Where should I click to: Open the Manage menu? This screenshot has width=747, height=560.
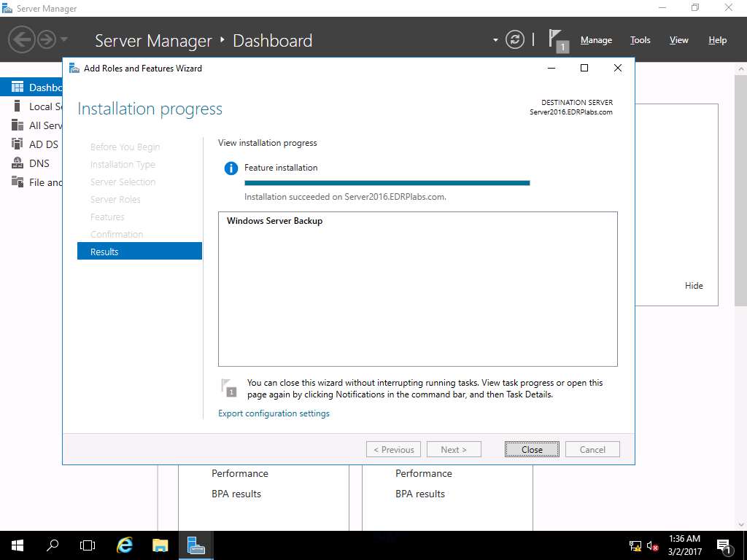pos(596,40)
